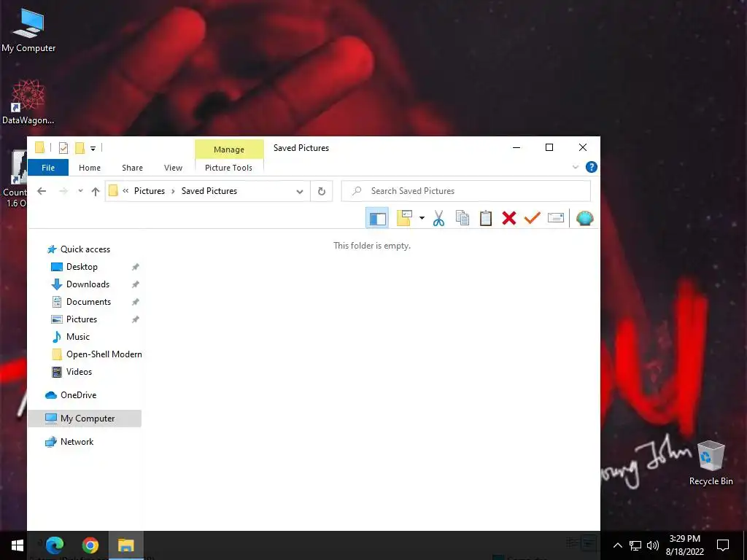Click the Manage contextual tab header

click(229, 149)
